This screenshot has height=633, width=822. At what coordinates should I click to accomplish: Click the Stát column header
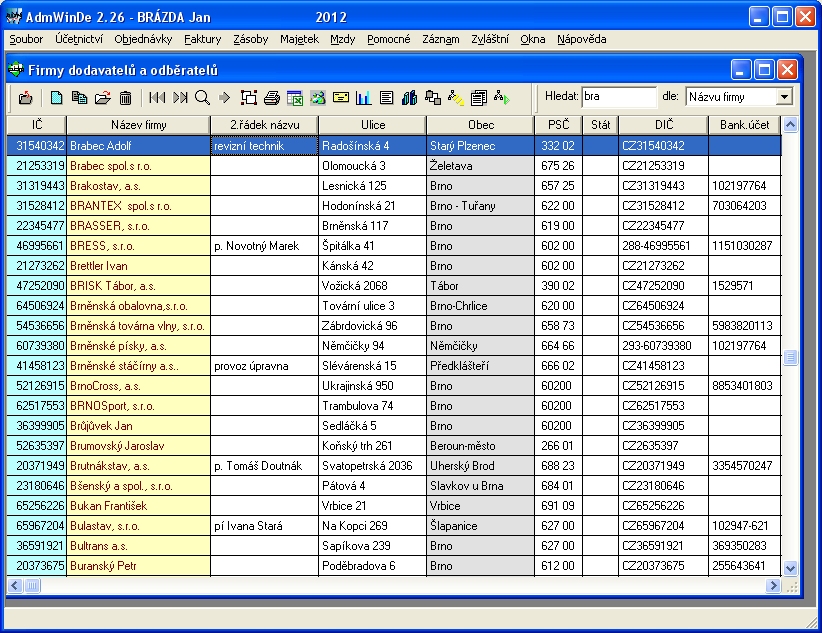point(600,125)
